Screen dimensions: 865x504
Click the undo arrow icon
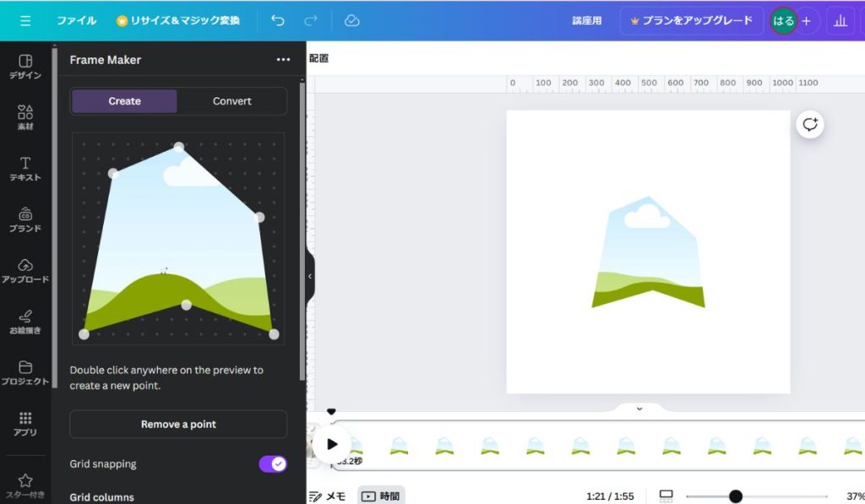point(278,20)
